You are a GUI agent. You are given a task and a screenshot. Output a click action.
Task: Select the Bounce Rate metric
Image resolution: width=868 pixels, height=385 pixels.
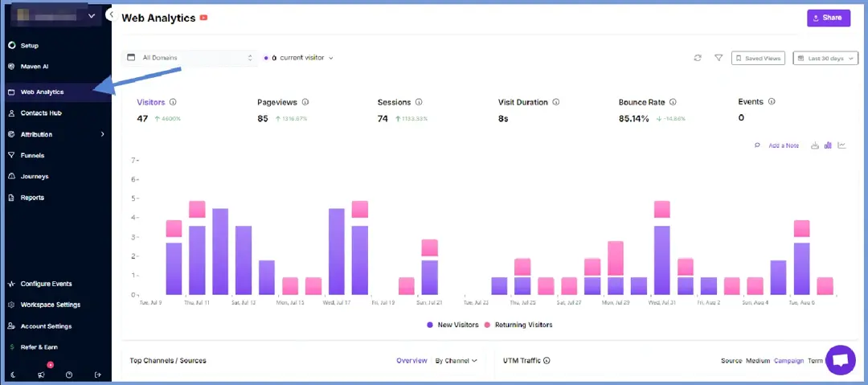[x=641, y=103]
